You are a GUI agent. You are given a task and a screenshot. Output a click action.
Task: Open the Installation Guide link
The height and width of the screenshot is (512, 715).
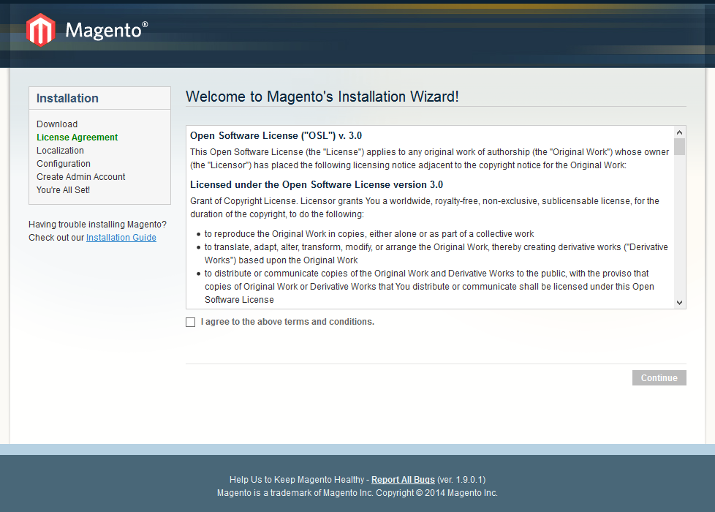[121, 238]
